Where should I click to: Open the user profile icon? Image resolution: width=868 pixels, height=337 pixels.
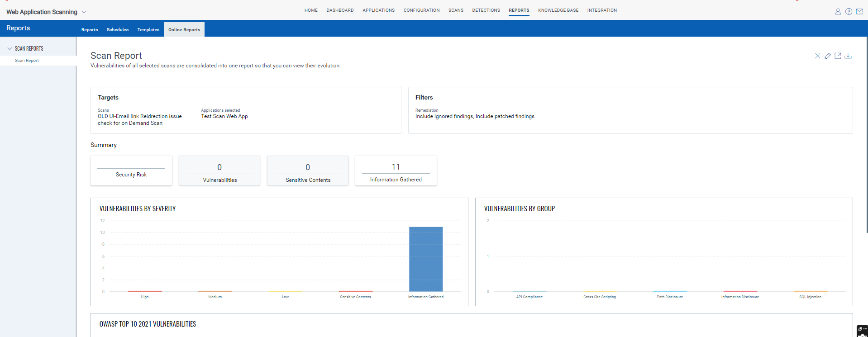tap(838, 12)
